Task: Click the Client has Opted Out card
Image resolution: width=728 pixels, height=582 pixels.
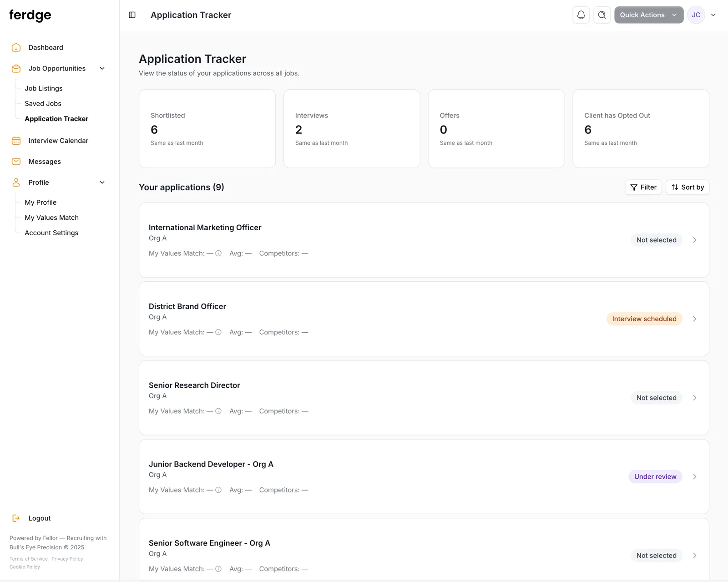Action: (x=641, y=129)
